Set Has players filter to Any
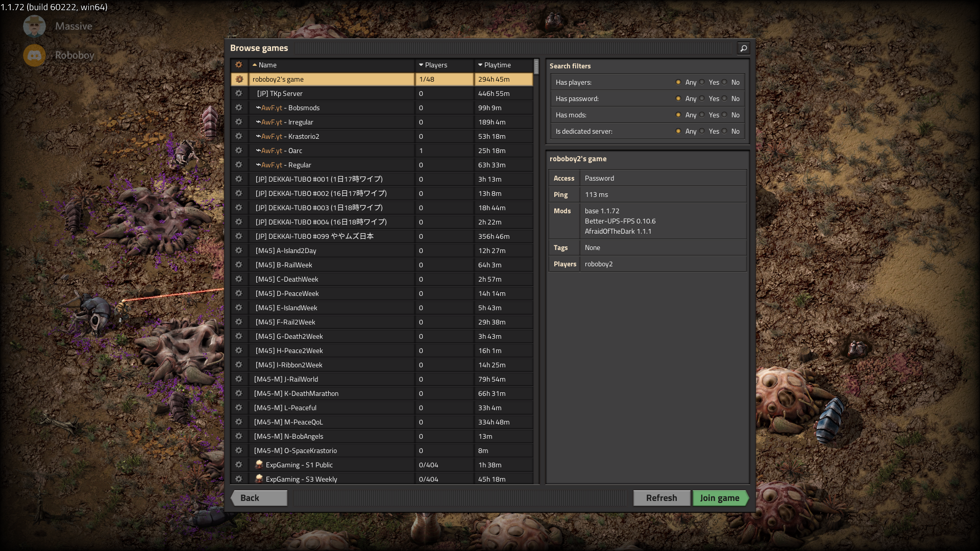Image resolution: width=980 pixels, height=551 pixels. click(678, 82)
